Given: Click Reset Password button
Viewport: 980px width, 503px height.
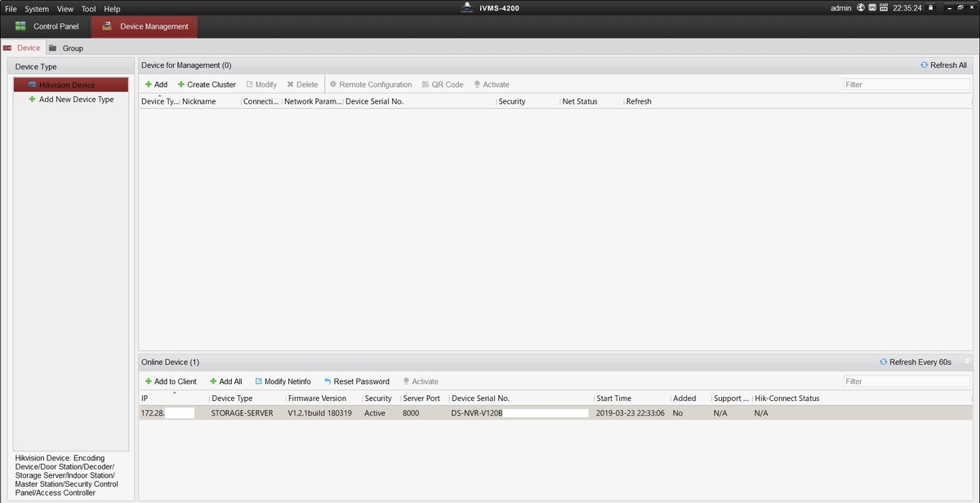Looking at the screenshot, I should pos(356,381).
